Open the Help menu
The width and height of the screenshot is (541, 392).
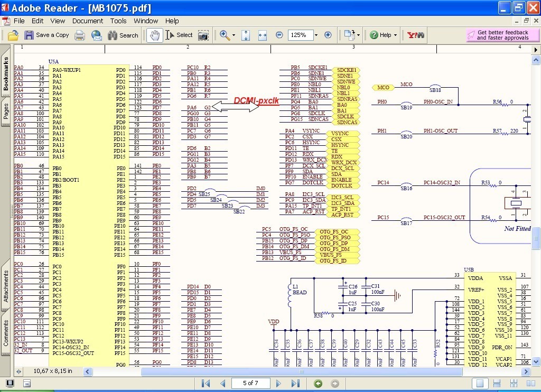[172, 21]
